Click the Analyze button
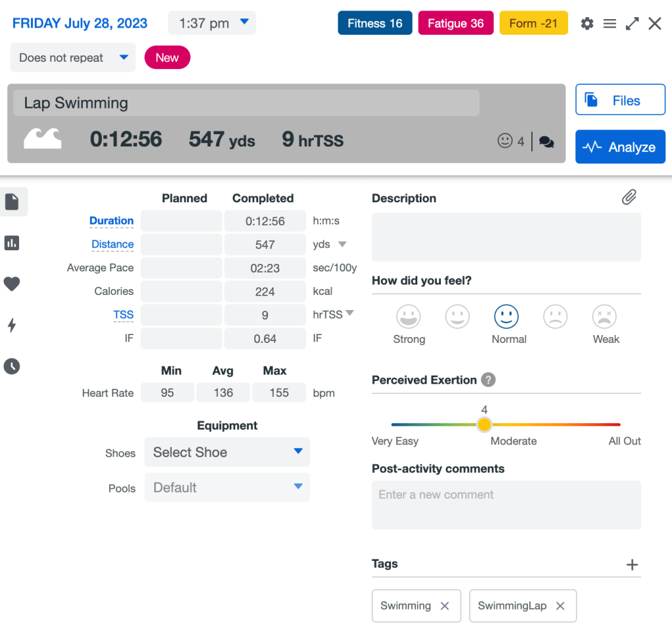The width and height of the screenshot is (672, 624). click(619, 147)
